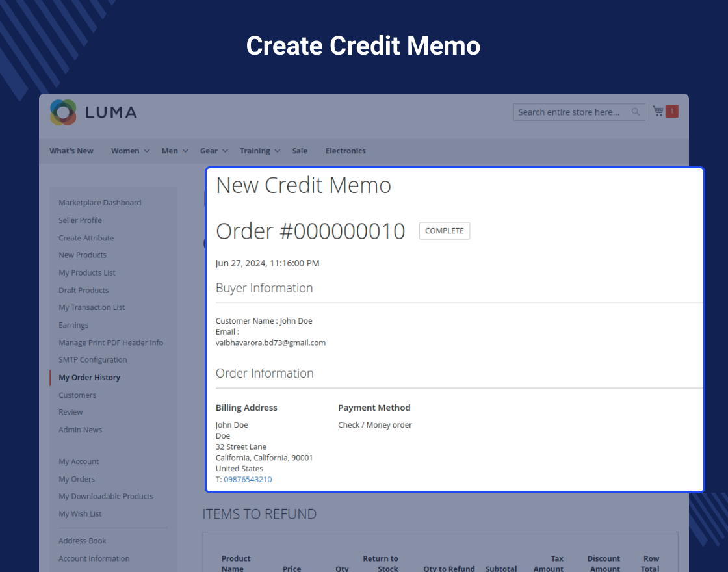
Task: Open SMTP Configuration link
Action: tap(92, 360)
